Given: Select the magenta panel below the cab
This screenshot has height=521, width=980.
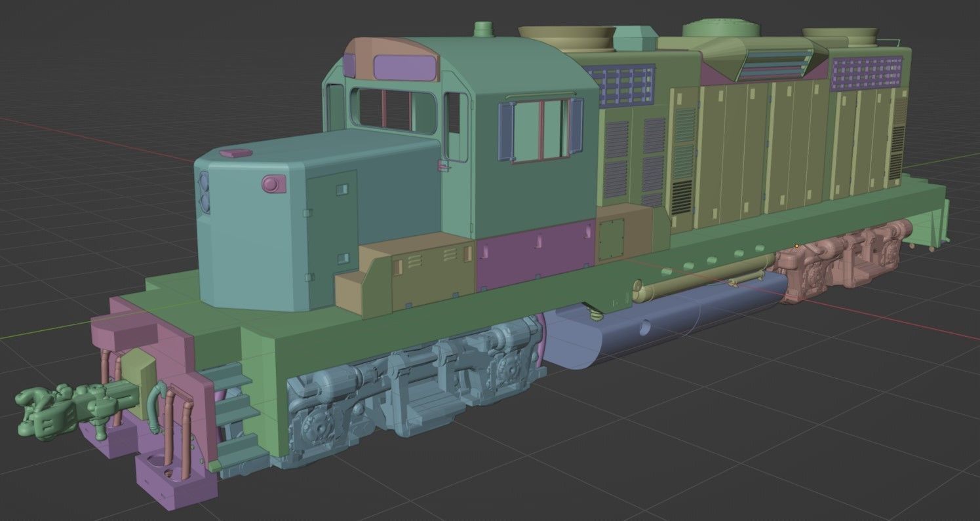Looking at the screenshot, I should (x=536, y=254).
